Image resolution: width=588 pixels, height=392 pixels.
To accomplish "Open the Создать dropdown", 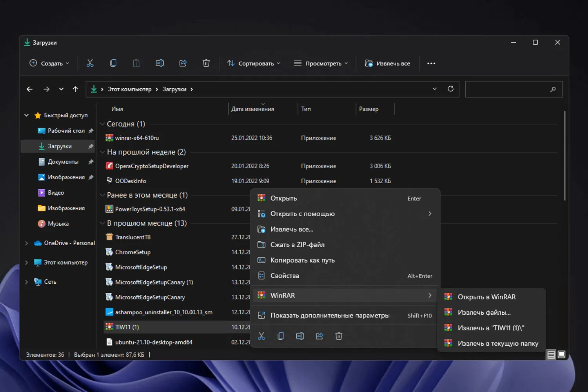I will pos(49,63).
